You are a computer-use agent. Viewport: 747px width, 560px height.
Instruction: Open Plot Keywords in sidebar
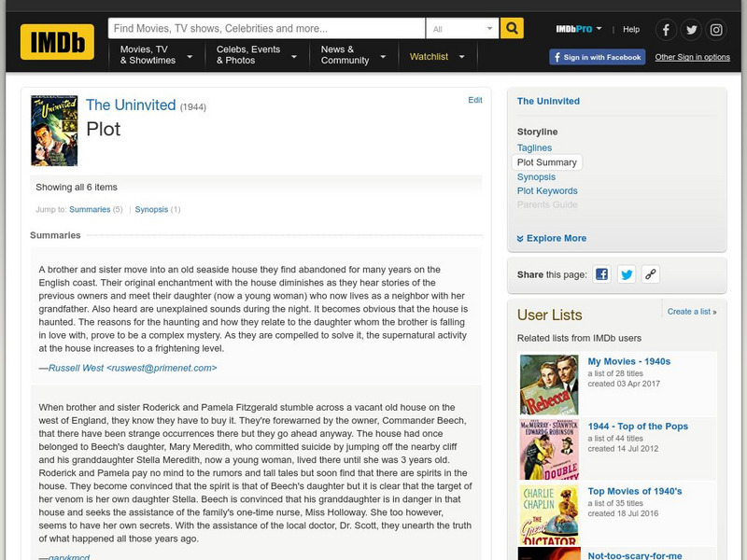[547, 191]
